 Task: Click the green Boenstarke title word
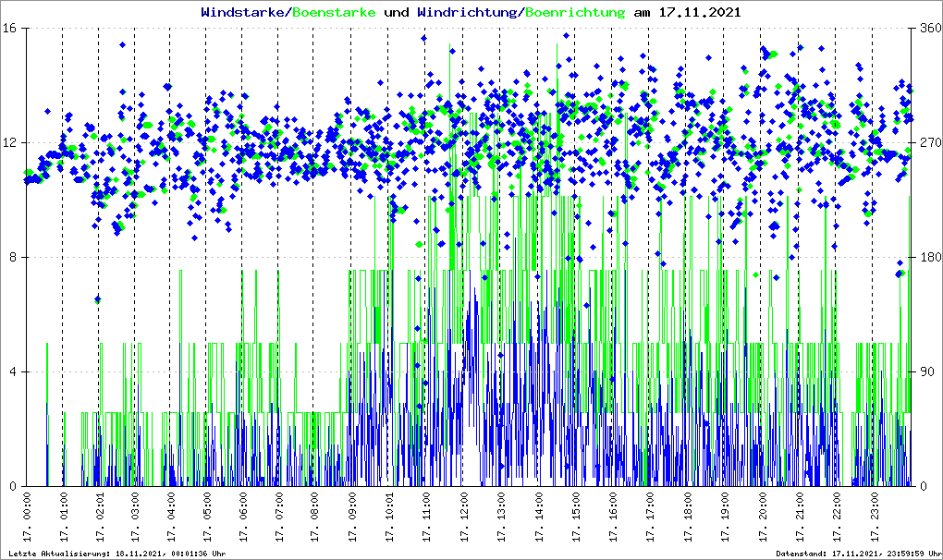[x=335, y=13]
